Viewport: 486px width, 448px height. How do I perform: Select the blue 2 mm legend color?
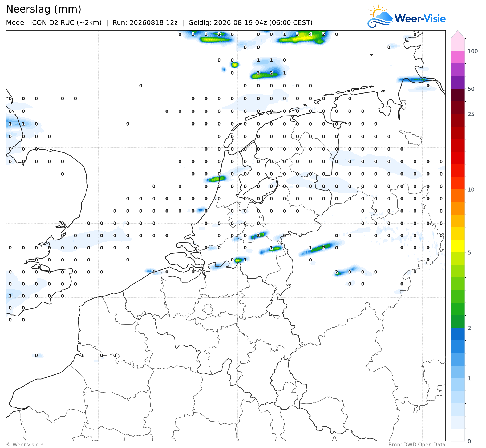(x=458, y=334)
